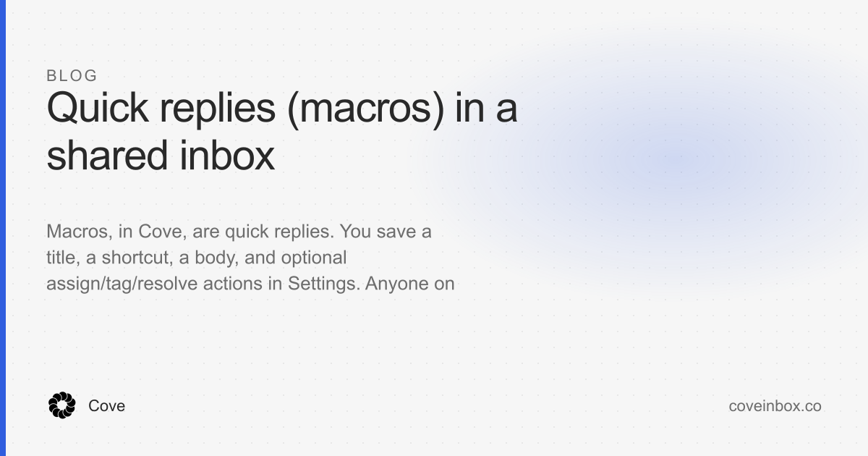Viewport: 868px width, 456px height.
Task: Open the headline line 'Quick replies (macros) in a'
Action: point(282,110)
